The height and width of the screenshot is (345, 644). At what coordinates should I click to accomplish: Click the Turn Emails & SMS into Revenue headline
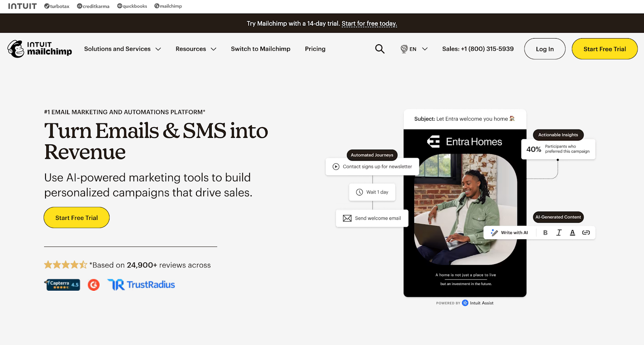(x=156, y=141)
